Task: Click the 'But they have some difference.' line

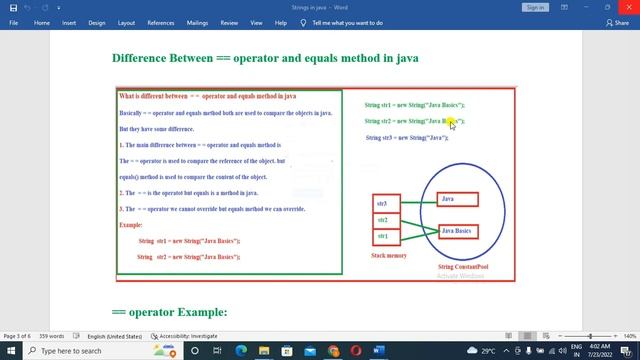Action: 157,129
